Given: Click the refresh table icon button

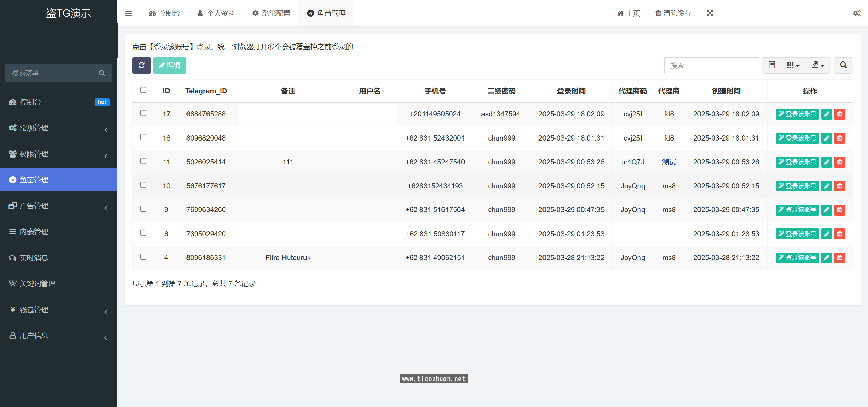Looking at the screenshot, I should (x=141, y=65).
